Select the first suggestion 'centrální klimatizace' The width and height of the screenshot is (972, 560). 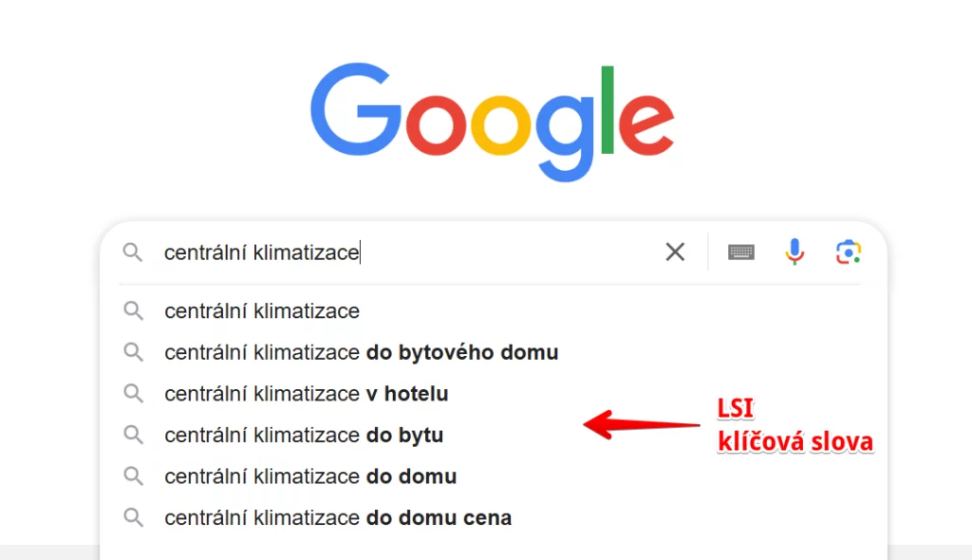(x=261, y=310)
